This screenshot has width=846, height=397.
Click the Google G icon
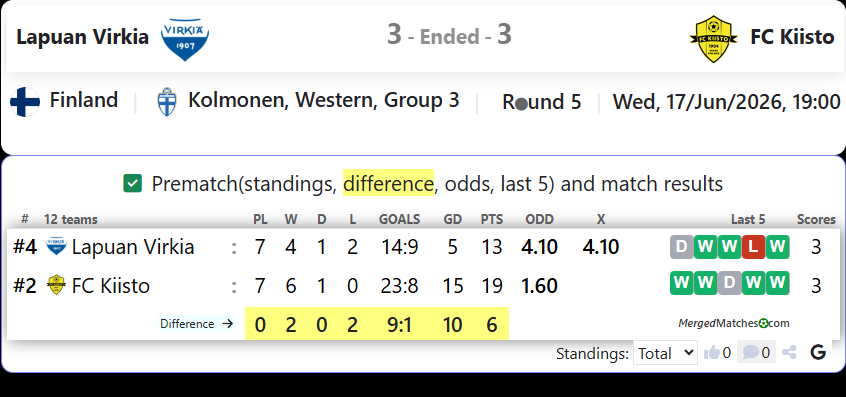pyautogui.click(x=818, y=353)
